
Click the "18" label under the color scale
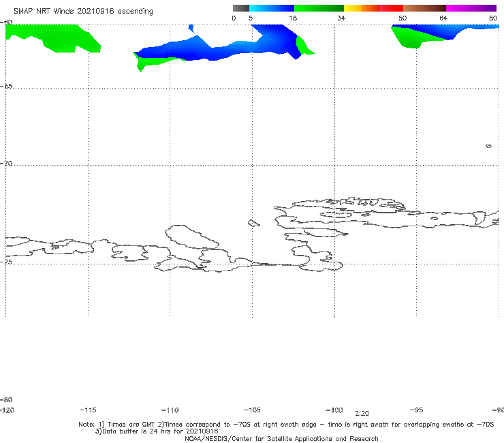[x=293, y=18]
